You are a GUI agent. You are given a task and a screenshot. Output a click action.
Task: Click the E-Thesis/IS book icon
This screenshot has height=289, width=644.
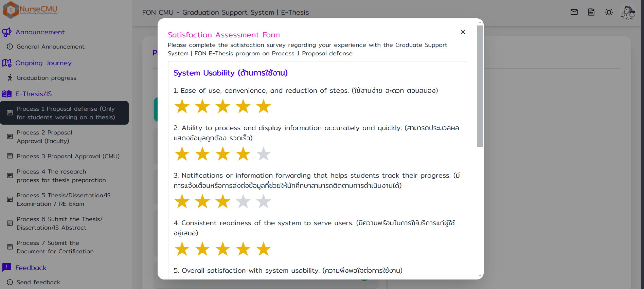pyautogui.click(x=7, y=94)
